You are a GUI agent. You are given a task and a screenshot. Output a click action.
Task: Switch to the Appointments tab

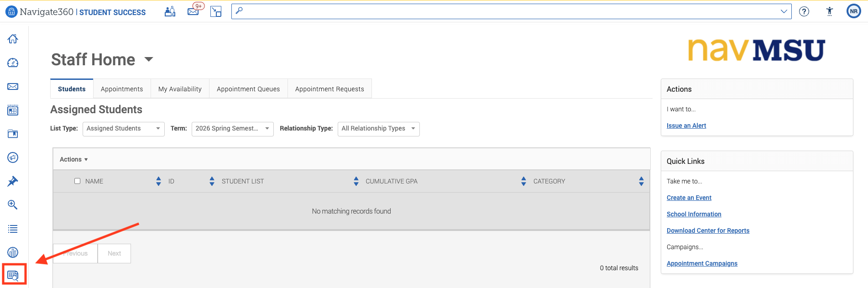click(122, 89)
